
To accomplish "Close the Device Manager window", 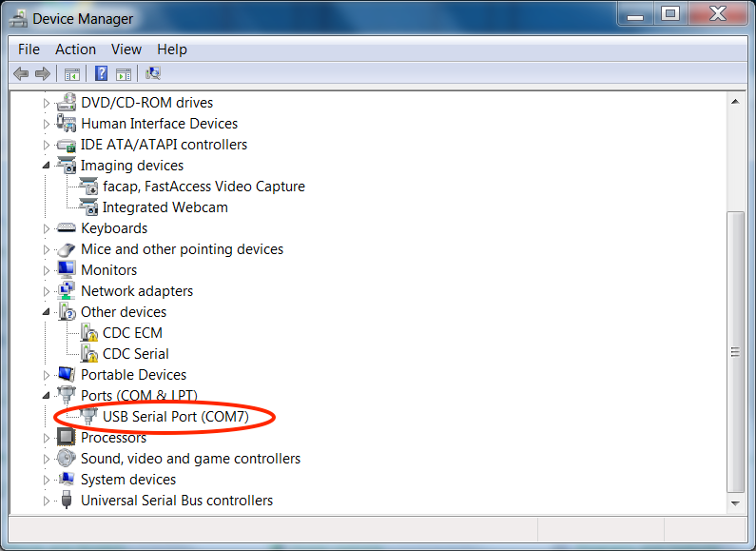I will click(x=717, y=14).
